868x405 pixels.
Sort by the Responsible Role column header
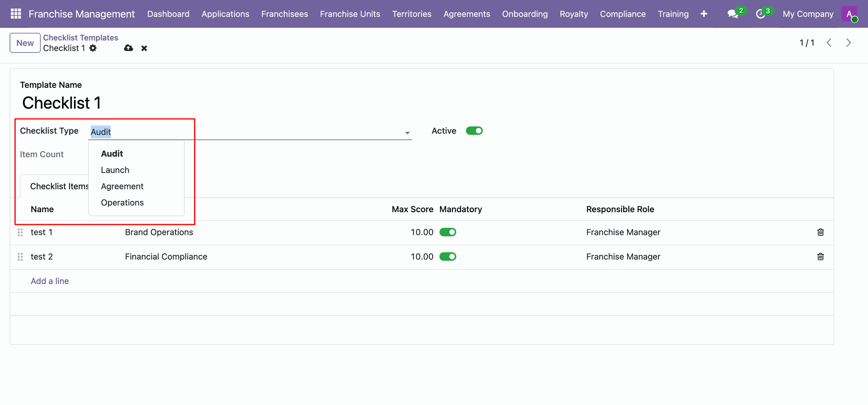click(620, 209)
